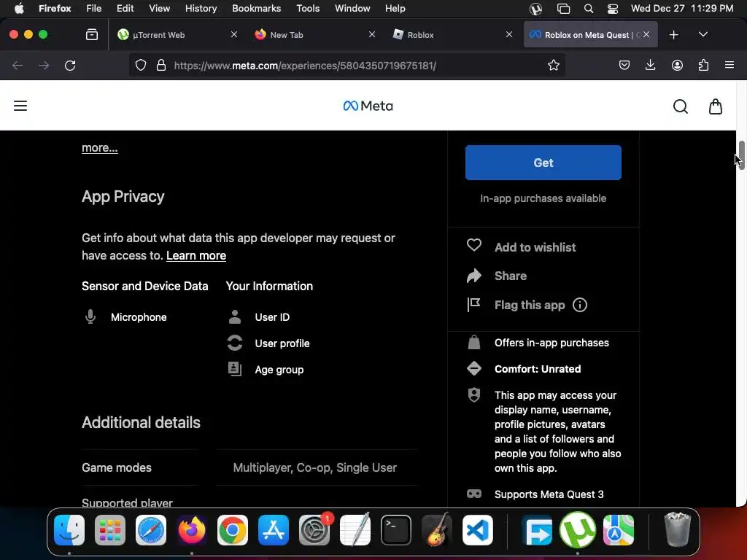This screenshot has width=747, height=560.
Task: Click the blue Get button
Action: 543,163
